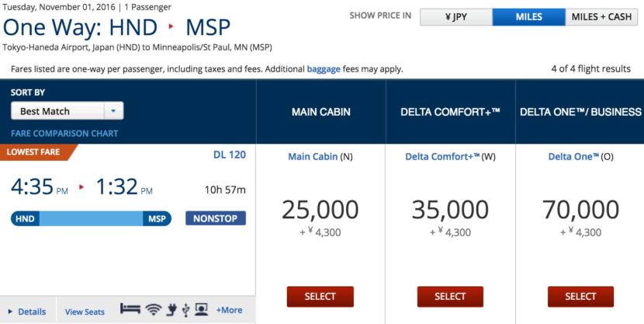Image resolution: width=644 pixels, height=324 pixels.
Task: Click the red arrow between flight times
Action: point(81,187)
